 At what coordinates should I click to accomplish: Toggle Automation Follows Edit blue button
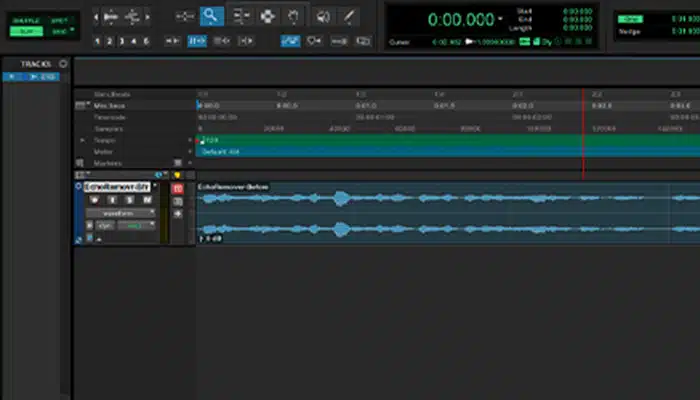coord(290,41)
